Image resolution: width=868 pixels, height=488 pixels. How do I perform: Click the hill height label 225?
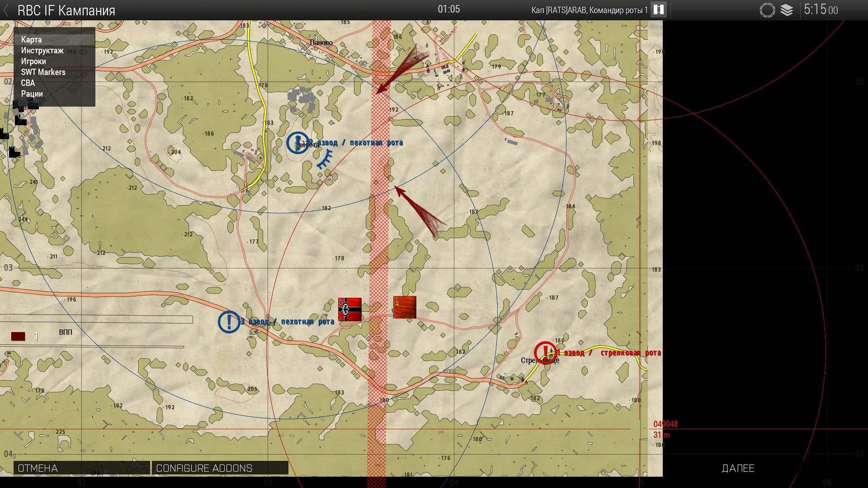61,432
